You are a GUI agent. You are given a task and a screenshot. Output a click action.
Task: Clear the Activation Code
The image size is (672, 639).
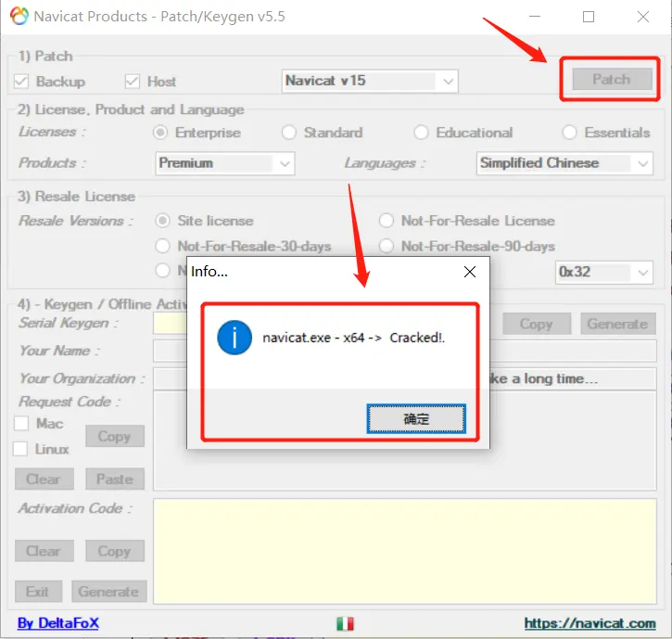coord(44,551)
